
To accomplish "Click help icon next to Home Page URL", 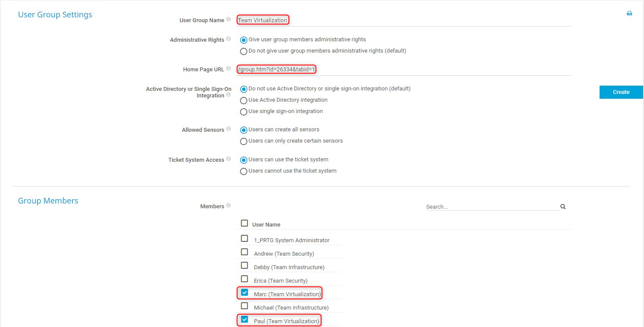I will point(229,69).
